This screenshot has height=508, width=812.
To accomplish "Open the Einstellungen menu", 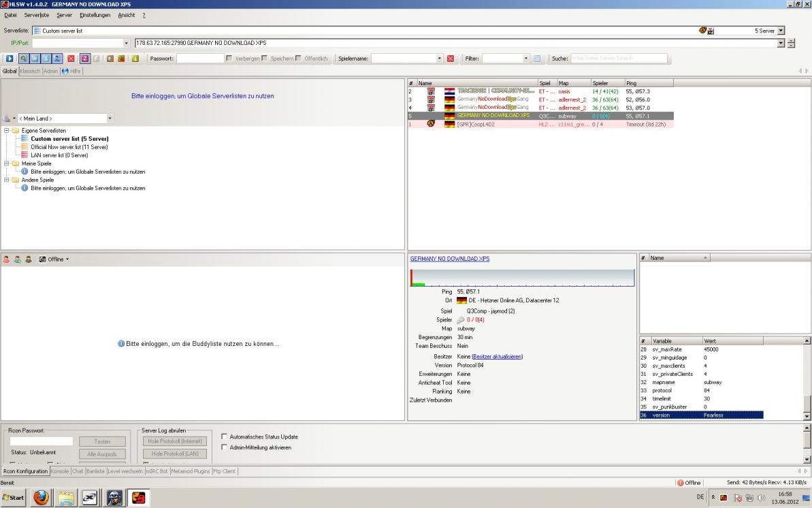I will 93,15.
